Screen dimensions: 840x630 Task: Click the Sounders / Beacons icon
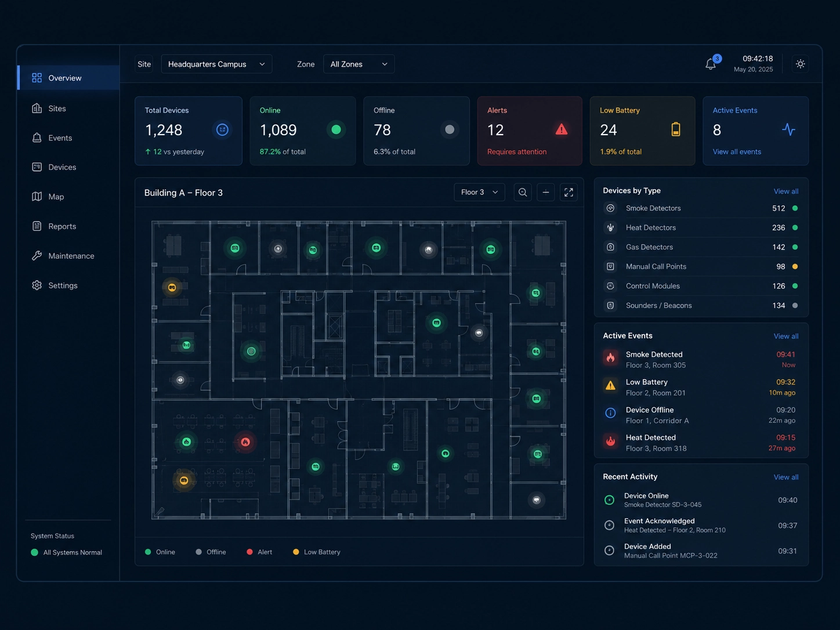click(610, 306)
